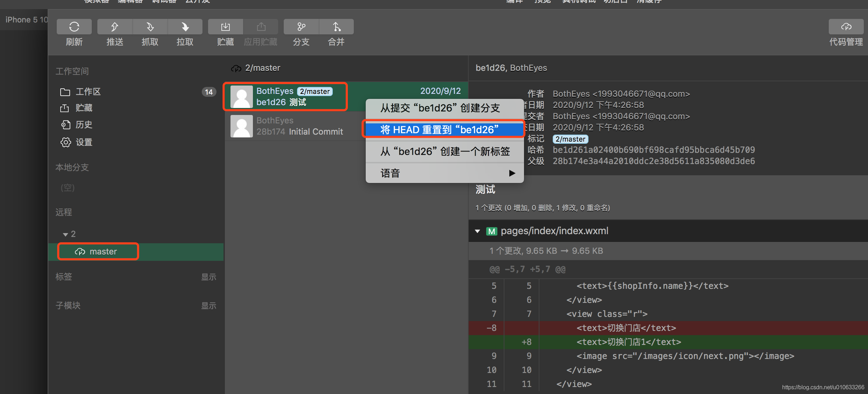This screenshot has width=868, height=394.
Task: Collapse the remote "2" tree node
Action: point(65,234)
